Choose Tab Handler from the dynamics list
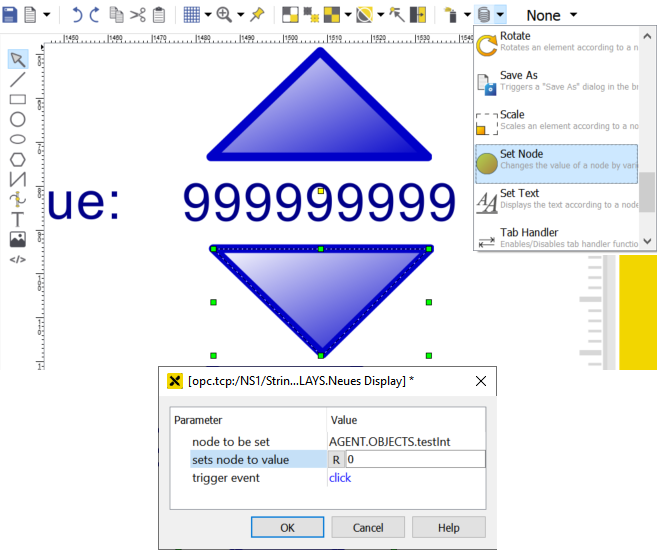This screenshot has height=552, width=657. (x=556, y=238)
